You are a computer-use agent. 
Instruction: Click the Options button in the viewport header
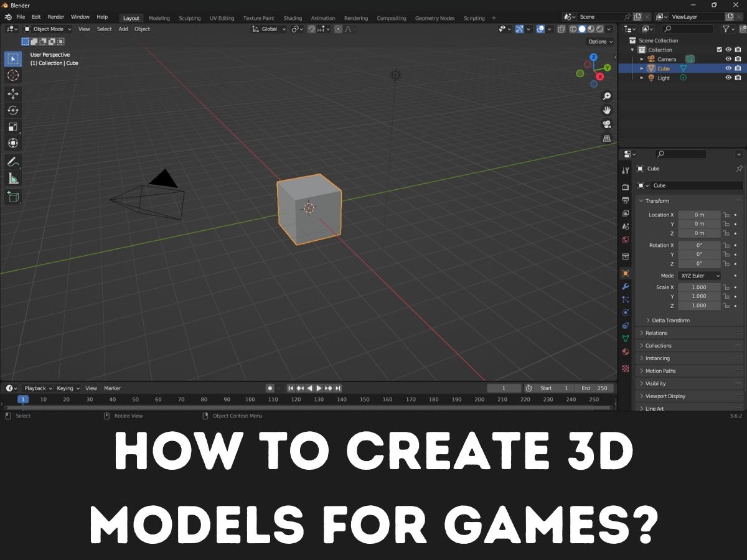598,41
